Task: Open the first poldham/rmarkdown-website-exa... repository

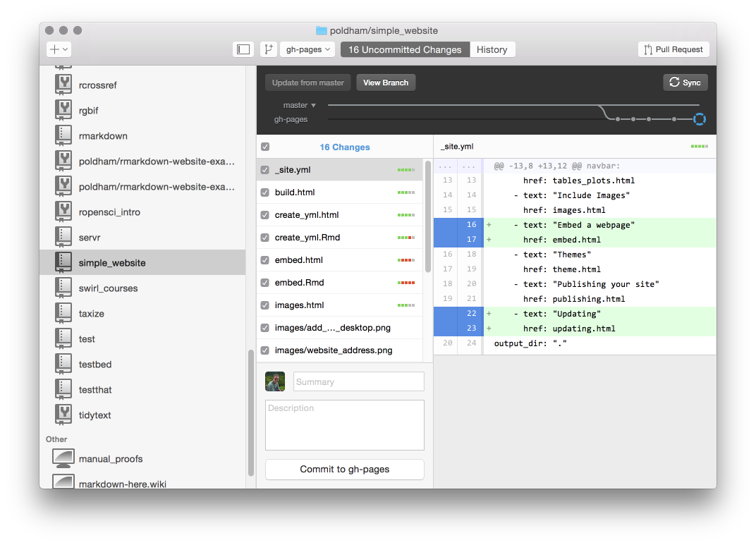Action: click(142, 161)
